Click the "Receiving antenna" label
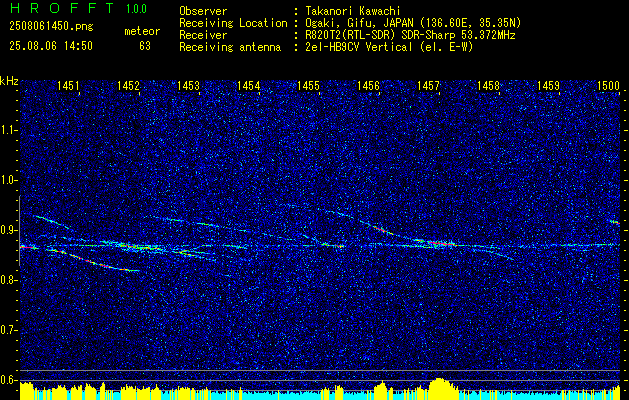The width and height of the screenshot is (629, 400). click(230, 47)
